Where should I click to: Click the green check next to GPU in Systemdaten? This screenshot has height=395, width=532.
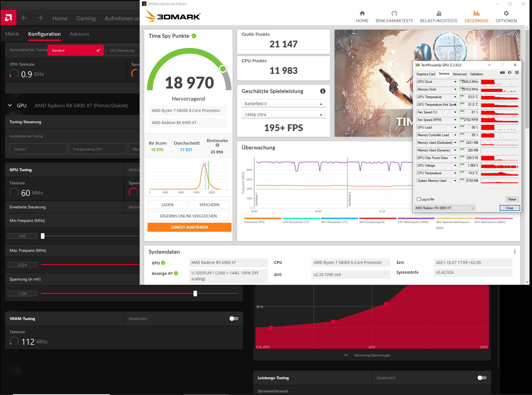point(163,263)
